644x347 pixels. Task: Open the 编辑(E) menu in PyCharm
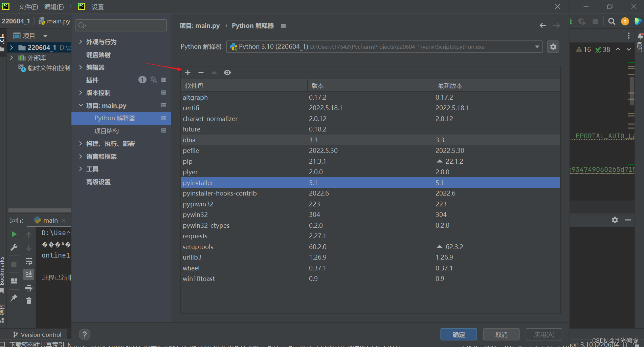(x=54, y=7)
